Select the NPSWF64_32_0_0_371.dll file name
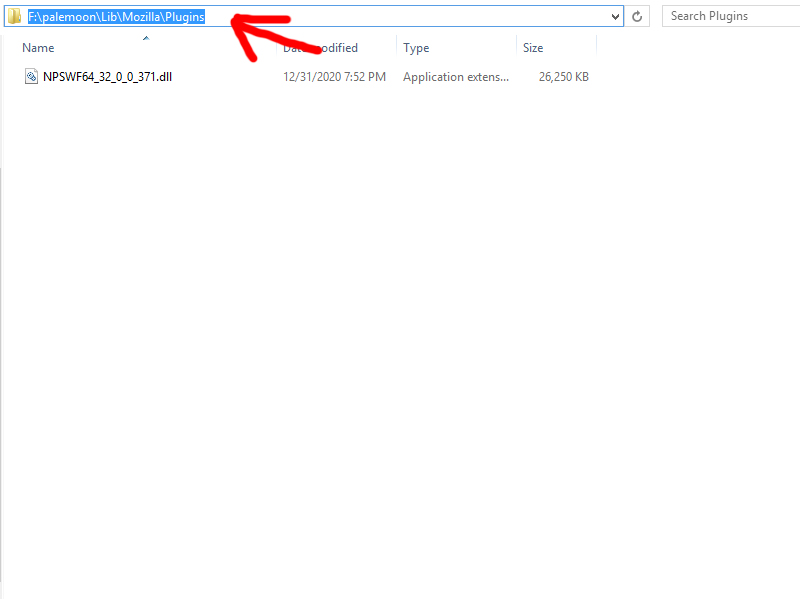 pos(108,77)
